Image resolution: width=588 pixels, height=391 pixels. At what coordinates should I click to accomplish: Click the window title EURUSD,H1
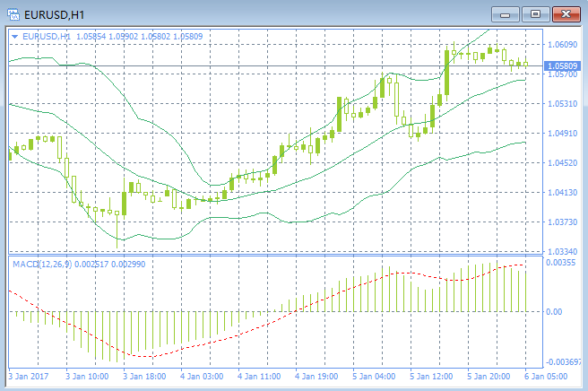coord(55,15)
